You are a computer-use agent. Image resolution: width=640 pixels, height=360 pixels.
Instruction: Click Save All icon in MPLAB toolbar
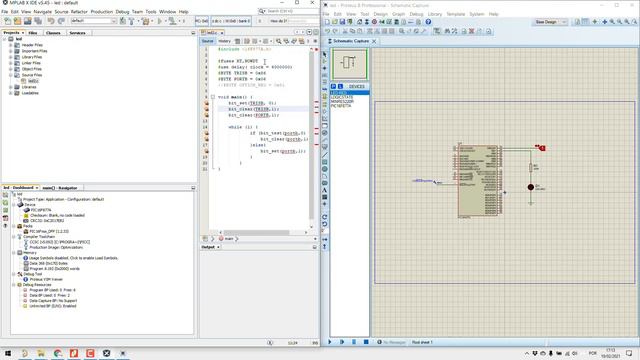click(x=38, y=21)
